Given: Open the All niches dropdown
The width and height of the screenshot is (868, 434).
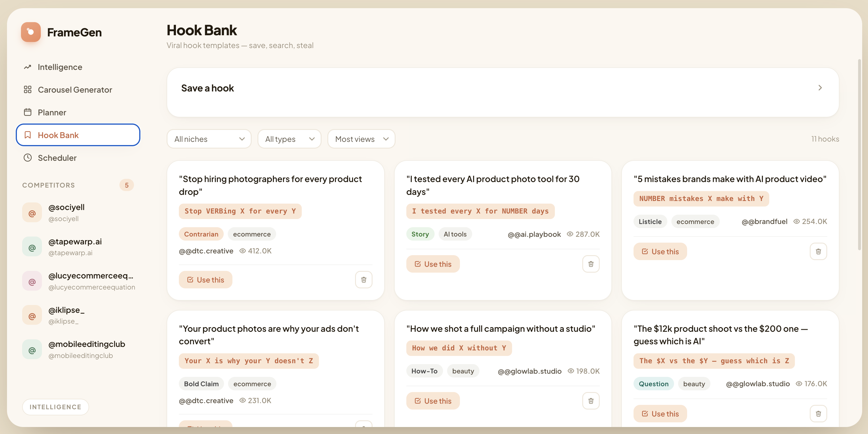Looking at the screenshot, I should [209, 139].
